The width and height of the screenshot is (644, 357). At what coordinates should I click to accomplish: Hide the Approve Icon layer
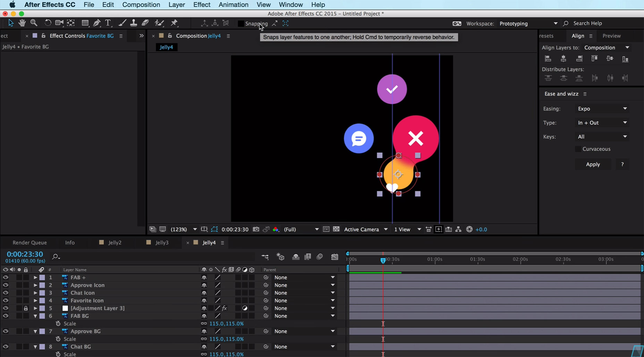6,285
